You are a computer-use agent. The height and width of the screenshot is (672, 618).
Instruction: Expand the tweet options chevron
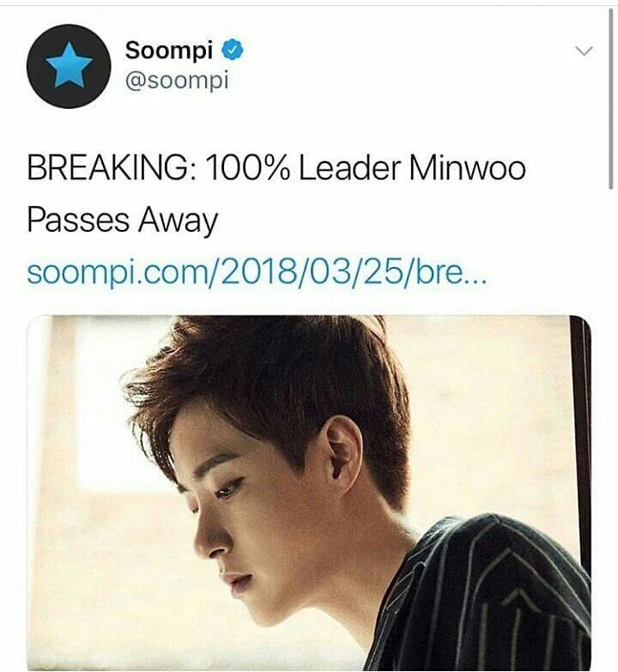pyautogui.click(x=584, y=51)
